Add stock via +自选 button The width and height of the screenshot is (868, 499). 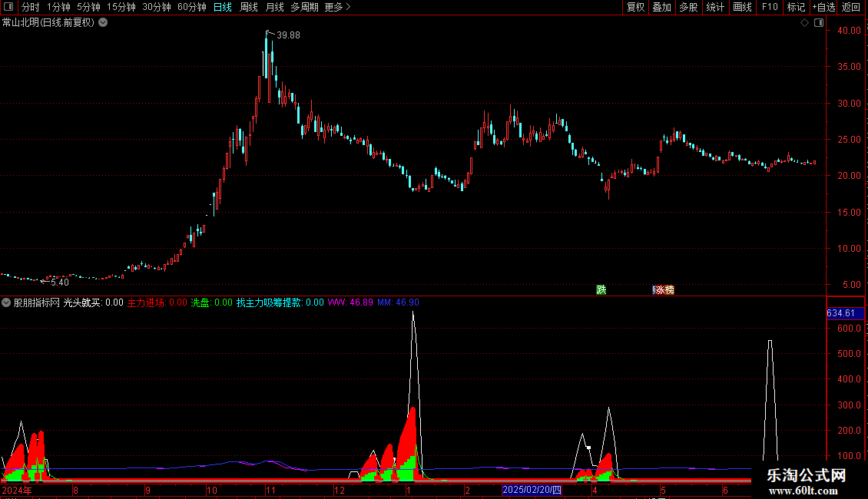coord(823,7)
